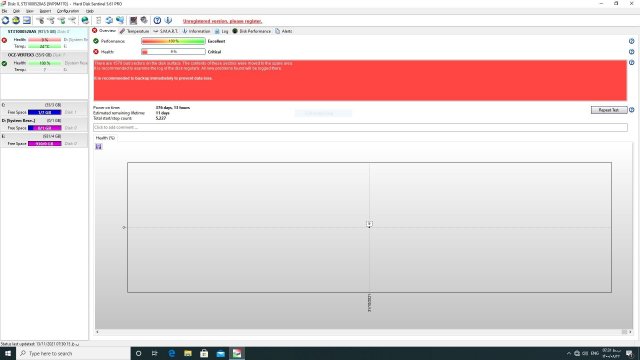Viewport: 640px width, 360px height.
Task: Click the teal globe toolbar icon
Action: click(x=85, y=20)
